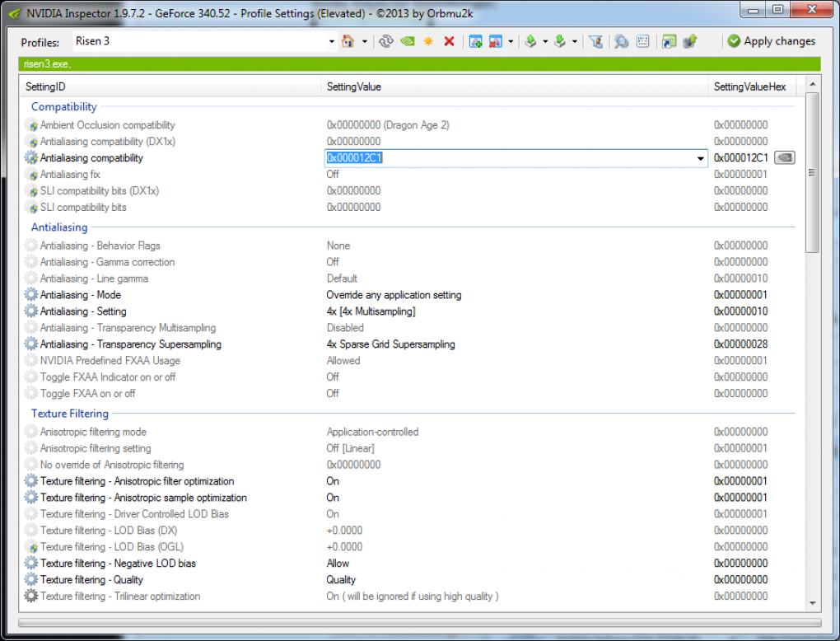Click the red X delete profile icon

[450, 41]
